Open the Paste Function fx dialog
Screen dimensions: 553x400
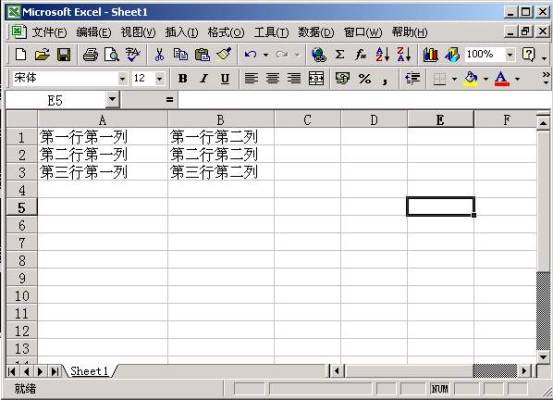(x=360, y=55)
